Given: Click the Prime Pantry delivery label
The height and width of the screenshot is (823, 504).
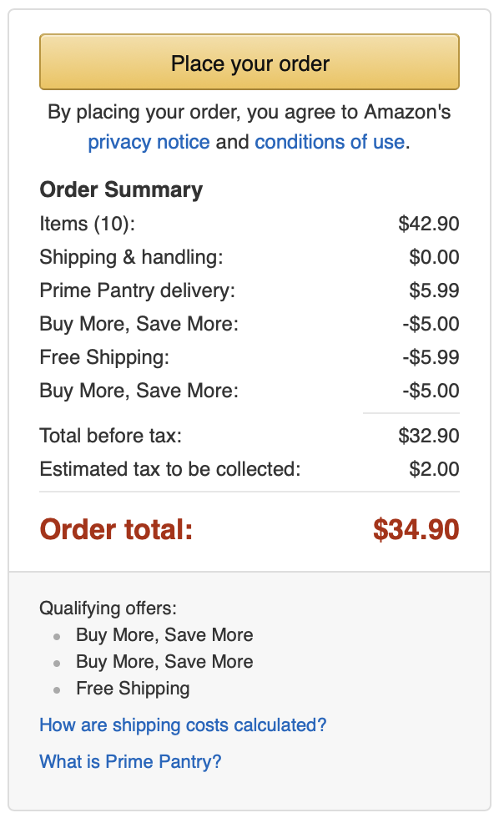Looking at the screenshot, I should 138,290.
